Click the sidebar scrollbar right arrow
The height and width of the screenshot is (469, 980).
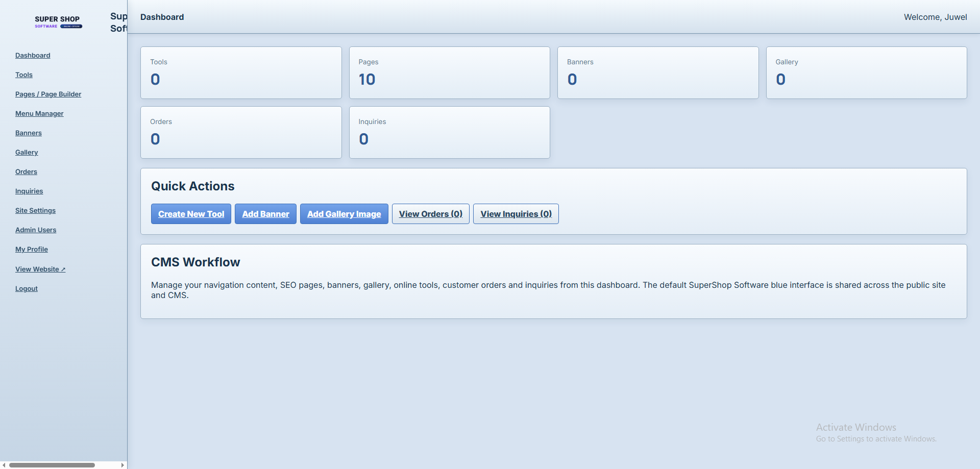coord(122,465)
